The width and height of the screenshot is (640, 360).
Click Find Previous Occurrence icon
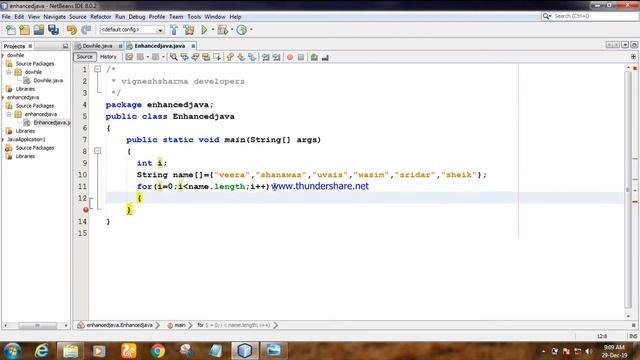[184, 57]
